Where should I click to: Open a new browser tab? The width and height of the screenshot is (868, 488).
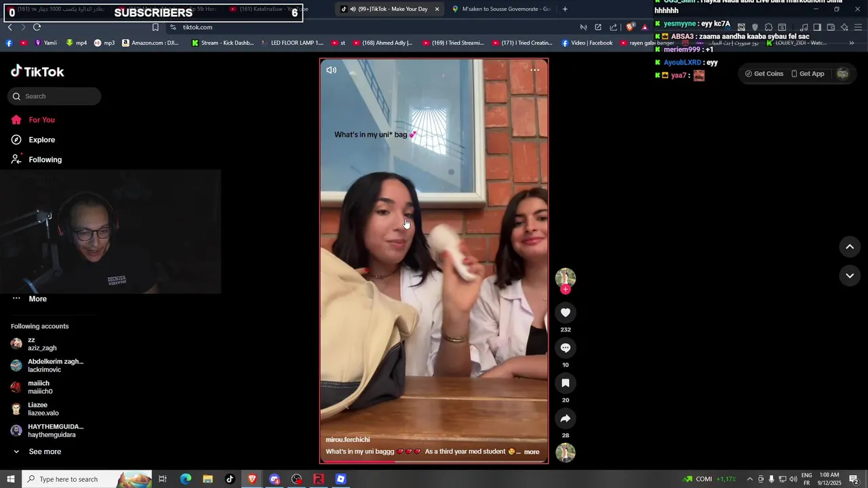(565, 9)
